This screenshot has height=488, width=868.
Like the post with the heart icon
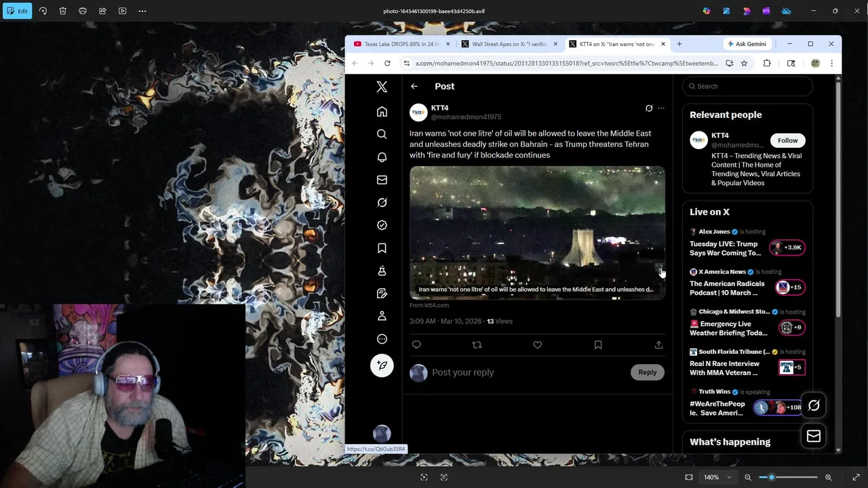coord(537,345)
